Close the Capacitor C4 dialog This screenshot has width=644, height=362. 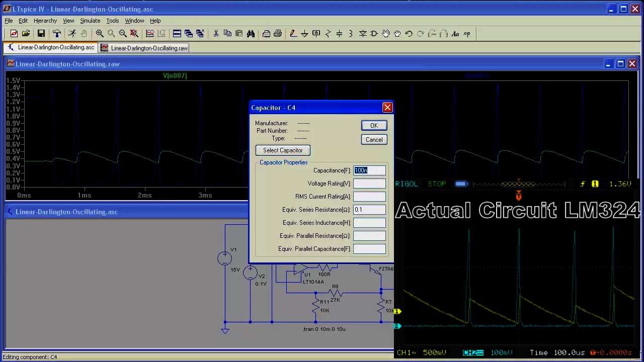387,108
